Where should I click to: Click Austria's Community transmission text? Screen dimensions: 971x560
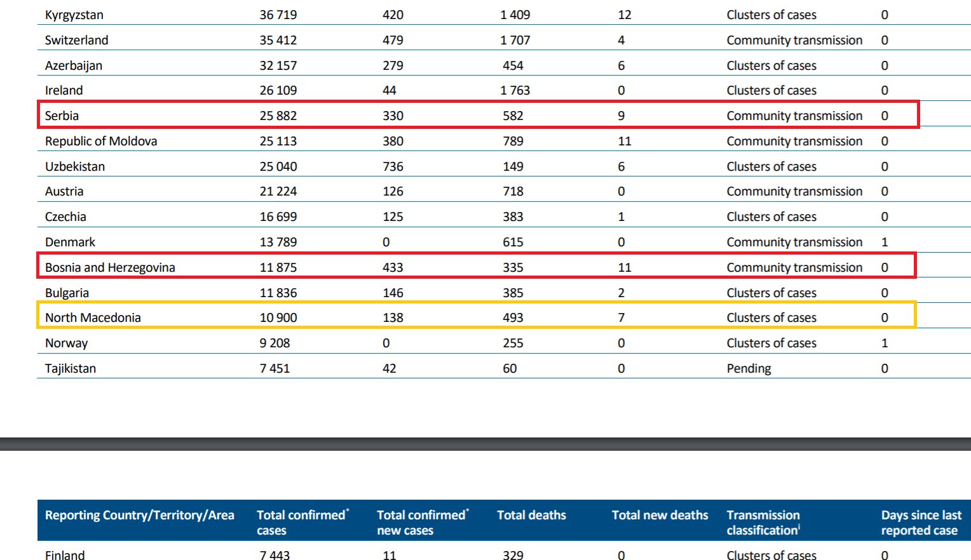coord(794,191)
